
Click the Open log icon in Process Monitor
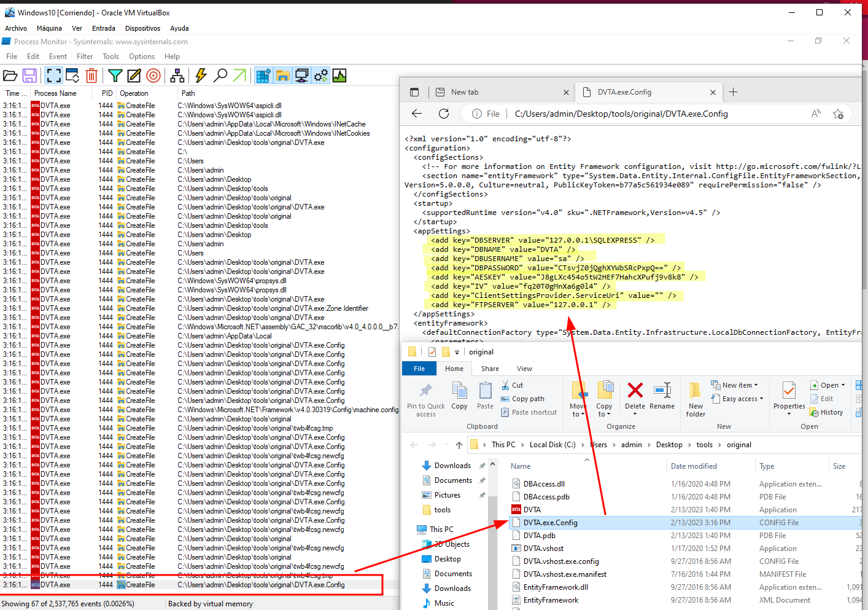pyautogui.click(x=10, y=76)
